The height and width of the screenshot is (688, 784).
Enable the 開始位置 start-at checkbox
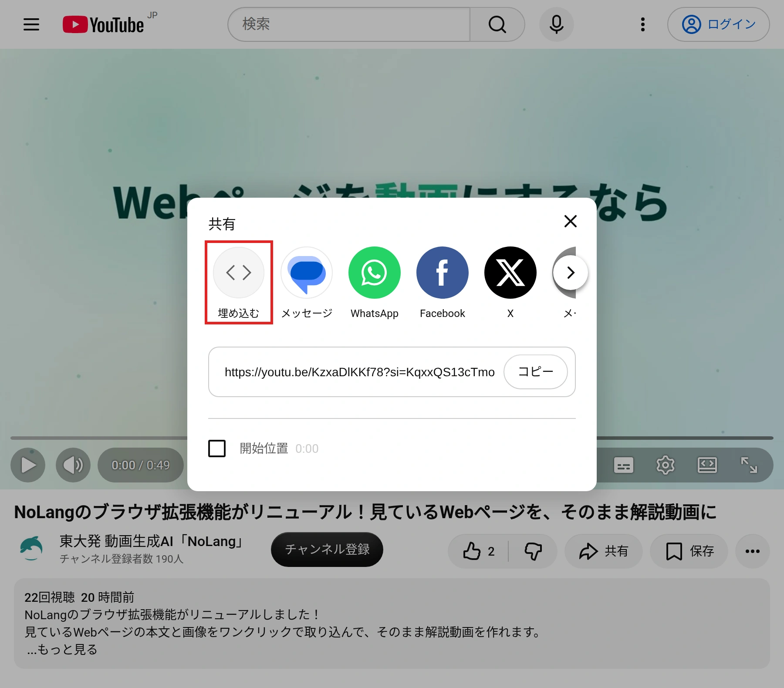(x=217, y=449)
